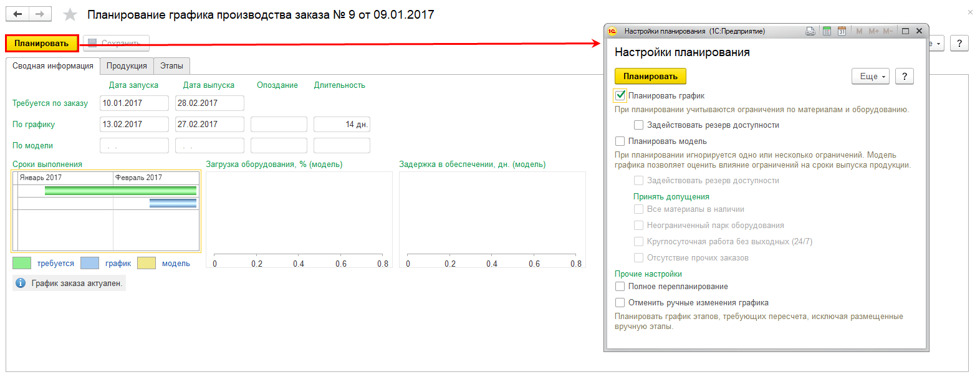Open the calendar icon in dialog title bar

(x=842, y=31)
